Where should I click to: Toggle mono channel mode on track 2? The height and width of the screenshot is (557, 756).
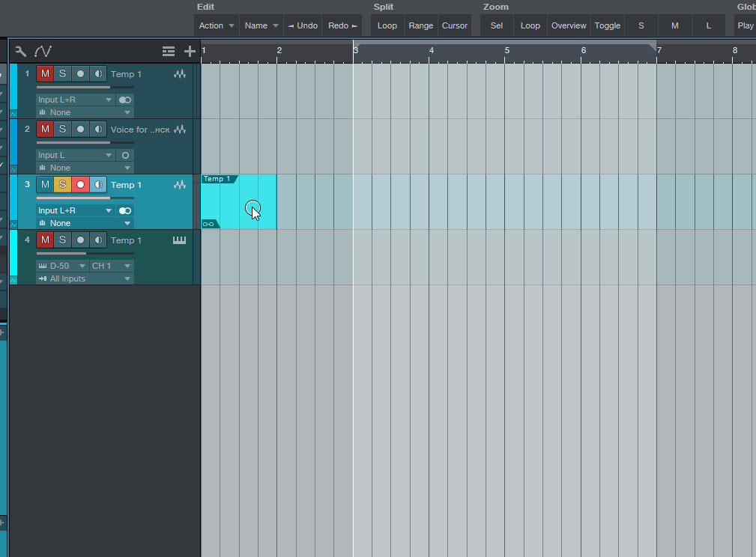pyautogui.click(x=125, y=155)
